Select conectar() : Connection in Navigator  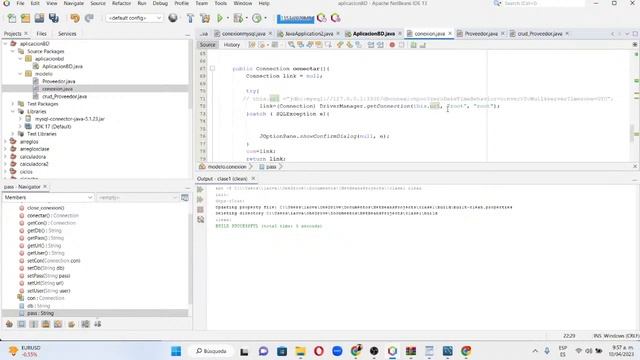pyautogui.click(x=53, y=216)
